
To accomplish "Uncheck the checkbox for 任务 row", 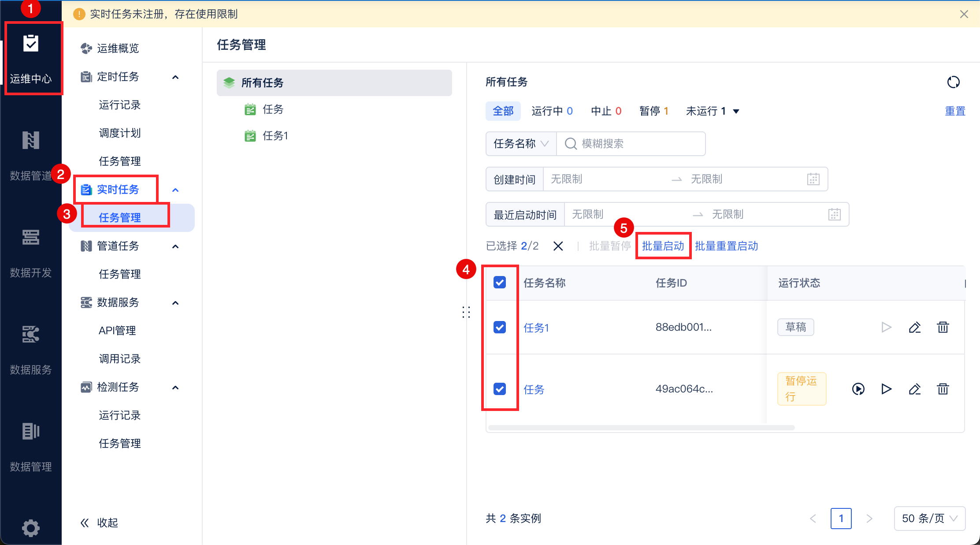I will pos(500,389).
